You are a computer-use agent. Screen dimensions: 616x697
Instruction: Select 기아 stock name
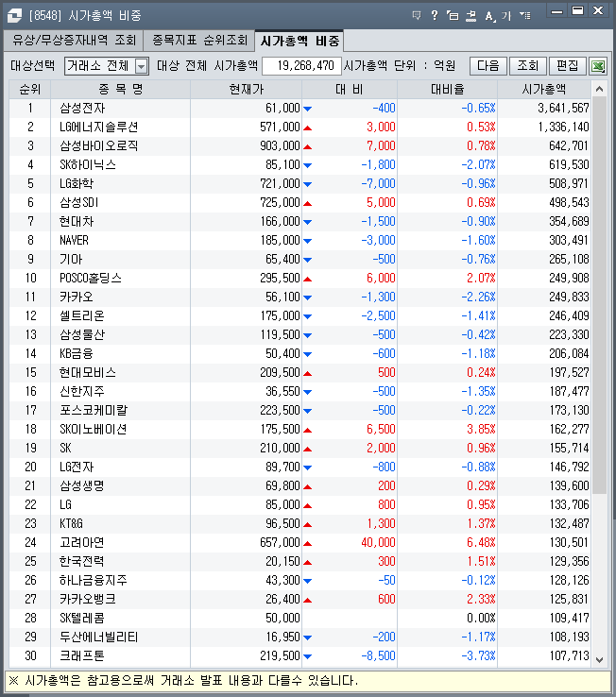point(71,259)
